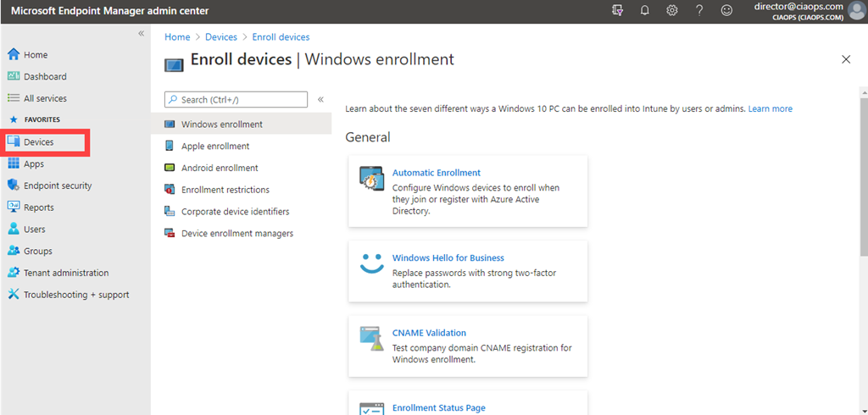
Task: Click the user account avatar
Action: [x=856, y=10]
